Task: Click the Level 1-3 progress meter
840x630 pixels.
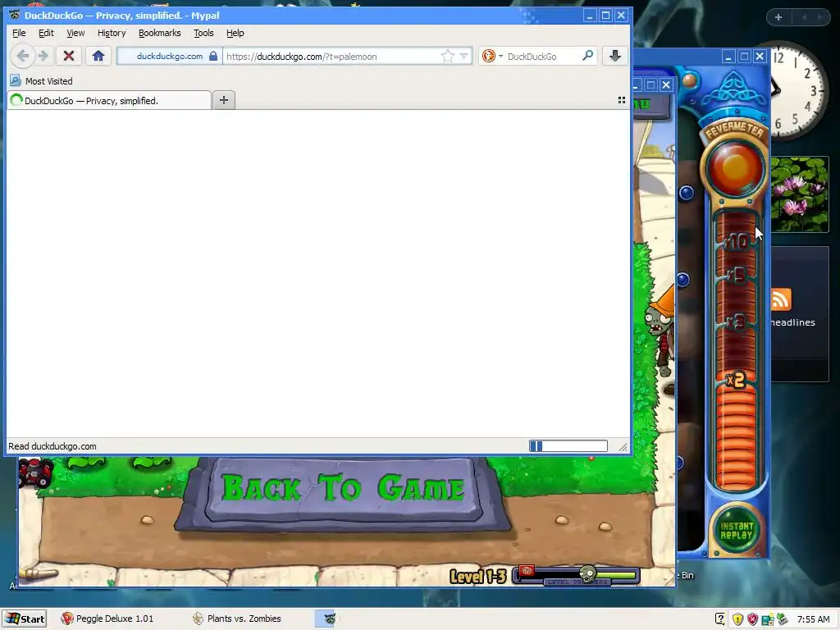Action: [x=577, y=575]
